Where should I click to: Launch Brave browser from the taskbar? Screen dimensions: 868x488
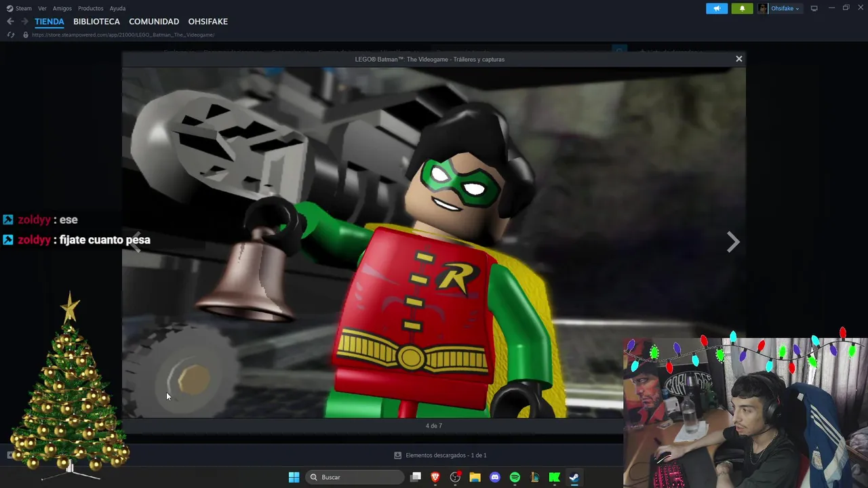coord(435,477)
